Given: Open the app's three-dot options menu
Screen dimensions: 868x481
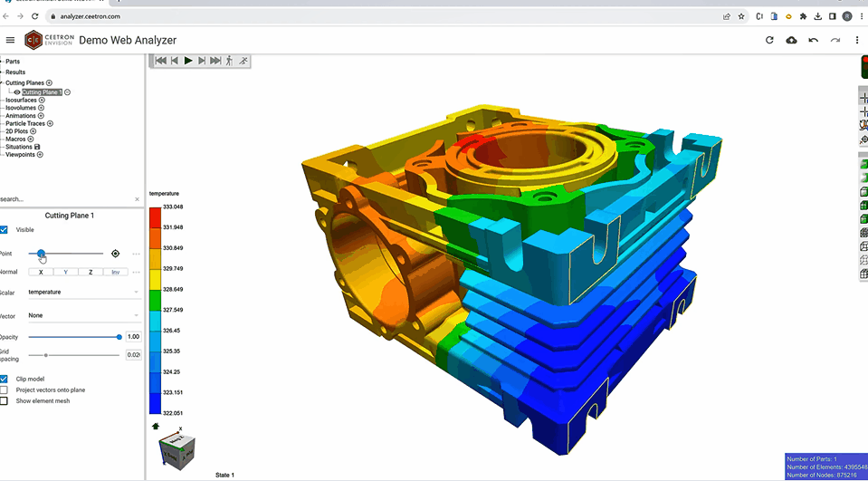Looking at the screenshot, I should pyautogui.click(x=857, y=40).
